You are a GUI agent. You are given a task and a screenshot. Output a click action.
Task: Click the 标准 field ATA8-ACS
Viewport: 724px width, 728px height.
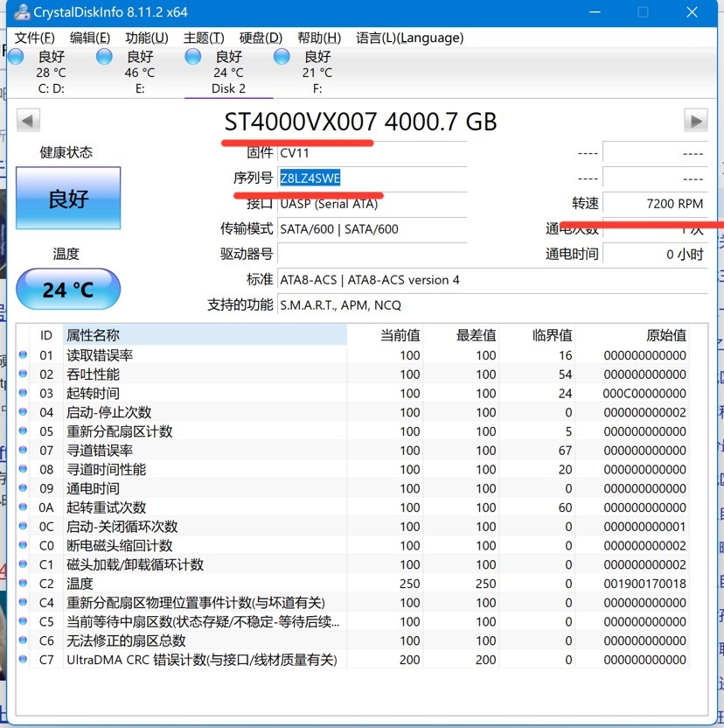[x=492, y=279]
